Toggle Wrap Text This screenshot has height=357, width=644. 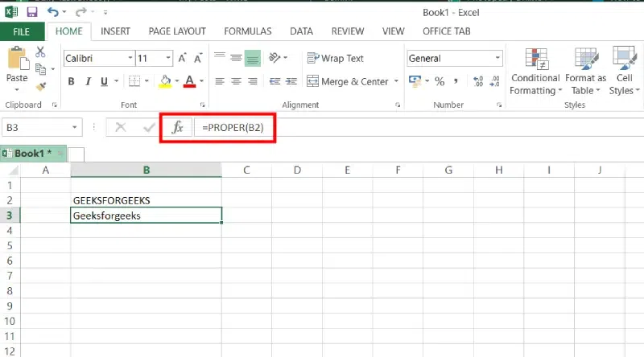[335, 58]
